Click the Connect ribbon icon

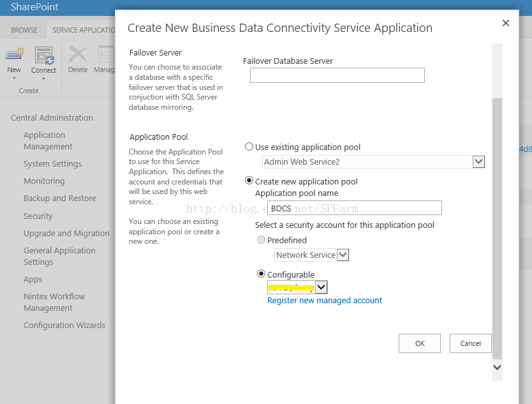point(44,55)
